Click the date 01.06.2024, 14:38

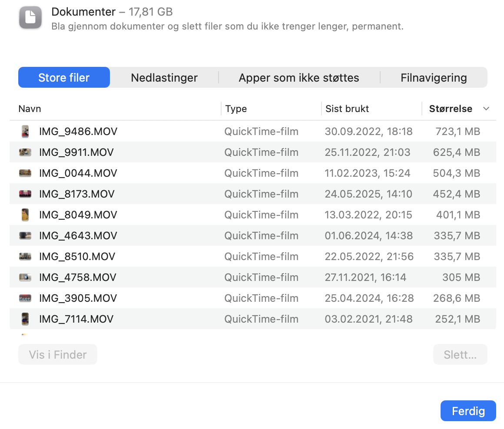tap(369, 236)
